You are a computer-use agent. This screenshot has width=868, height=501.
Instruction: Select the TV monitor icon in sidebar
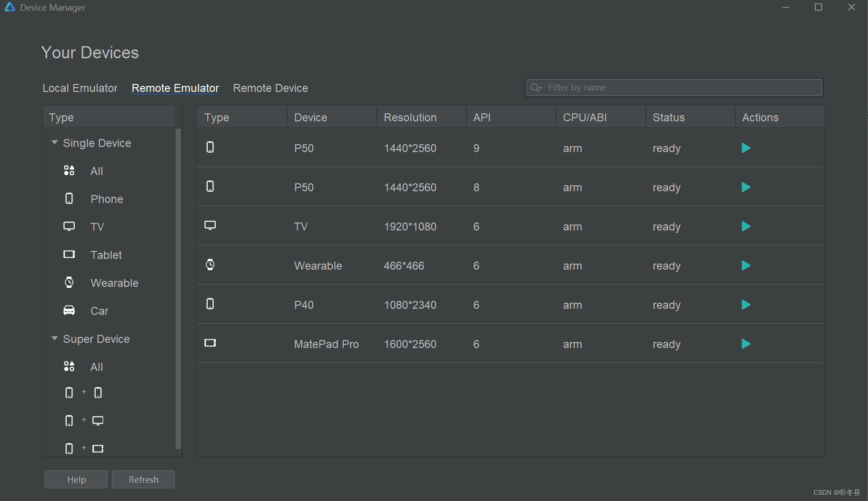click(69, 227)
